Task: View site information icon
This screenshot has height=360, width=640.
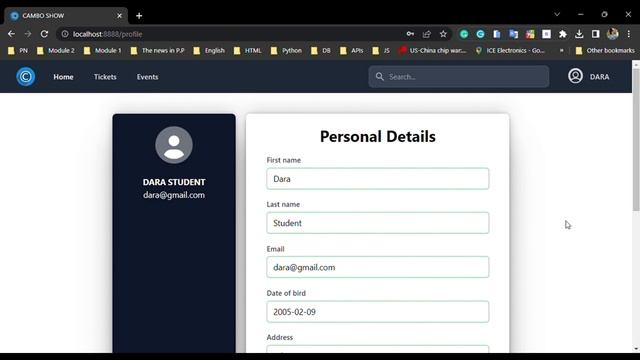Action: (x=65, y=34)
